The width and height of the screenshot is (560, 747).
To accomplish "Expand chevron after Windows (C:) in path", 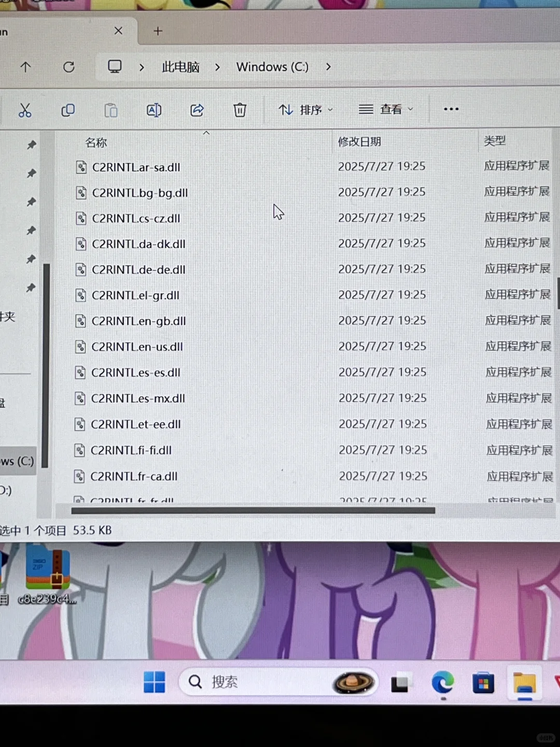I will pos(328,67).
